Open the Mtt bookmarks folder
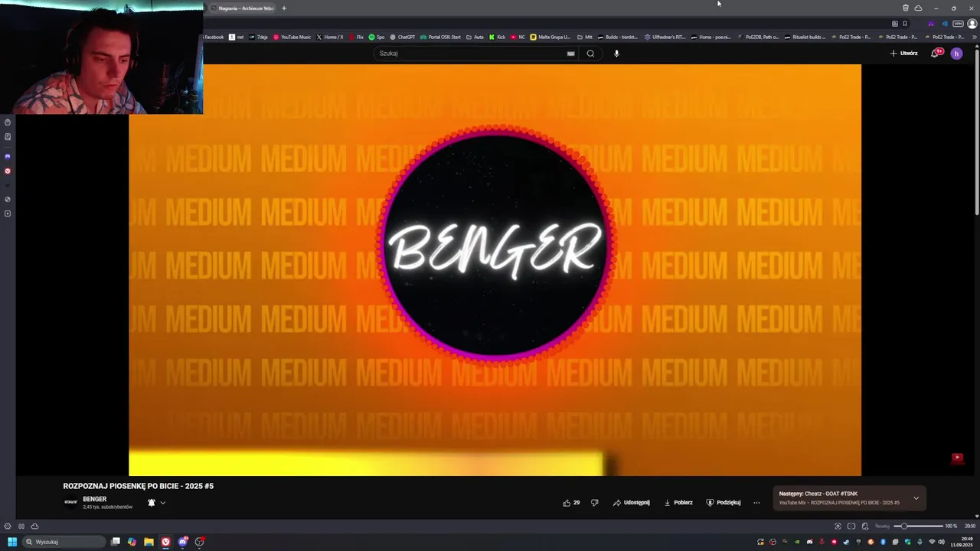 585,37
